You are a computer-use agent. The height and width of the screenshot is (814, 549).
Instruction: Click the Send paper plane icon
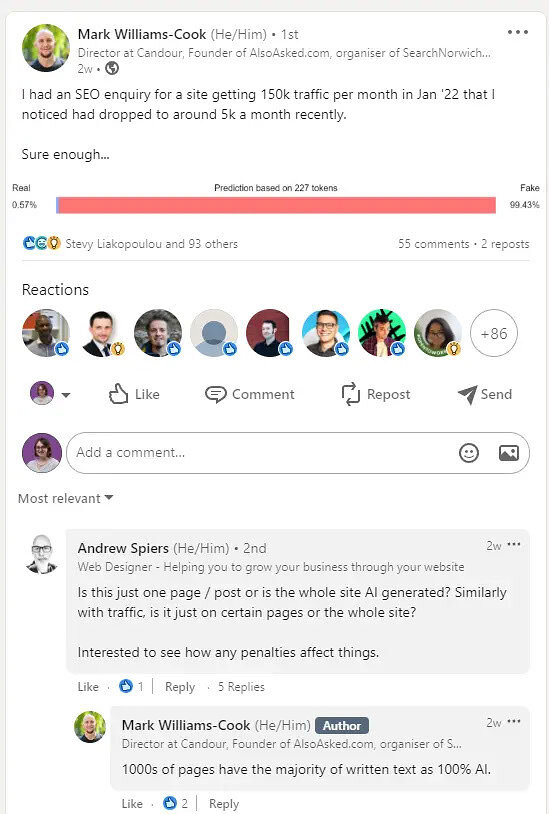pos(467,395)
